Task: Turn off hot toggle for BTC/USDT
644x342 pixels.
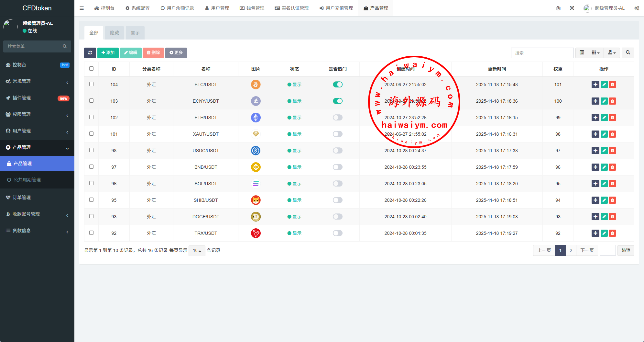Action: click(x=337, y=85)
